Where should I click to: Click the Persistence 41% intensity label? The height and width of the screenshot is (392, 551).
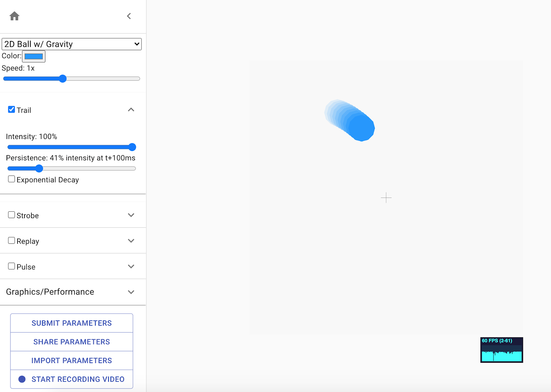[71, 158]
